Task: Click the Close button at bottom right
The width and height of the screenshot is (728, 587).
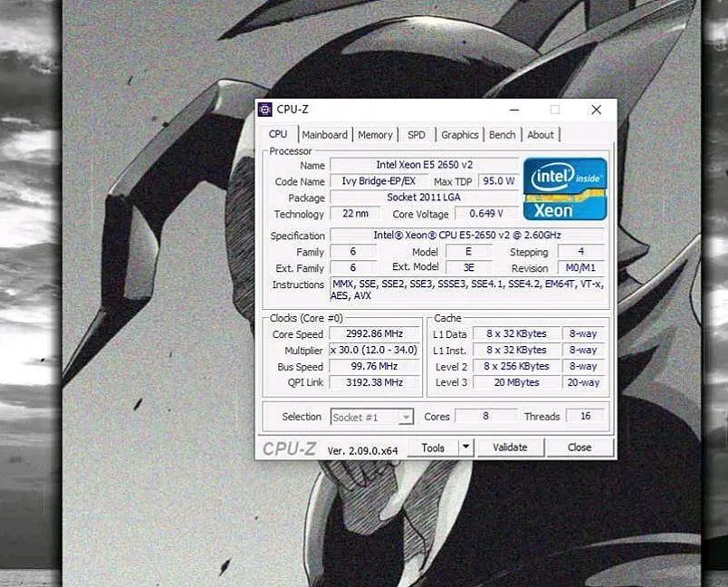Action: click(579, 447)
